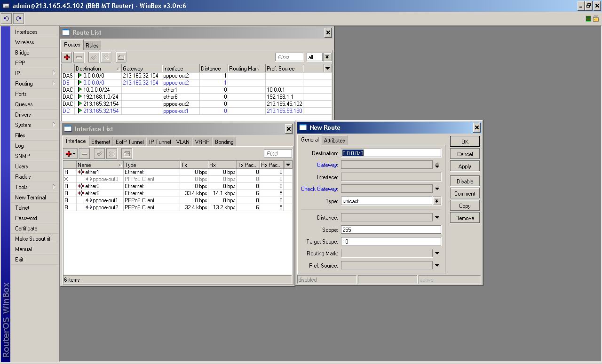The height and width of the screenshot is (364, 602).
Task: Click the comment icon in Interface List toolbar
Action: pyautogui.click(x=127, y=153)
